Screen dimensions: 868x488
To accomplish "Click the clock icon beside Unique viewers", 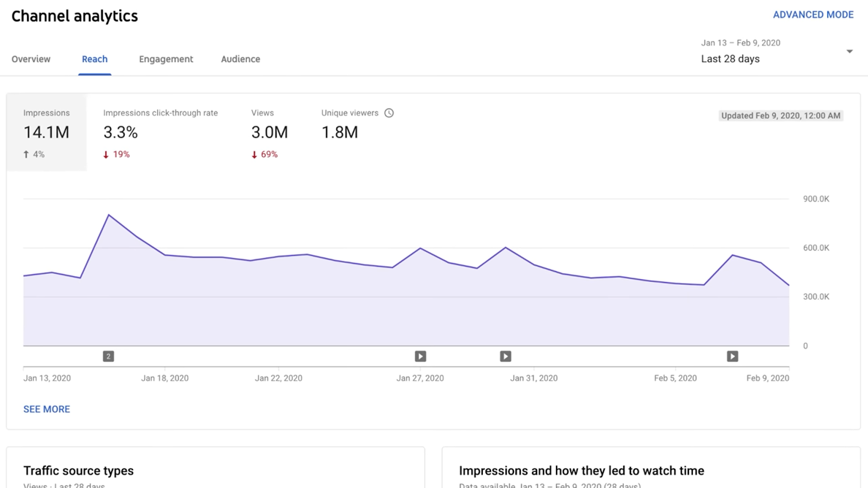I will (x=389, y=113).
